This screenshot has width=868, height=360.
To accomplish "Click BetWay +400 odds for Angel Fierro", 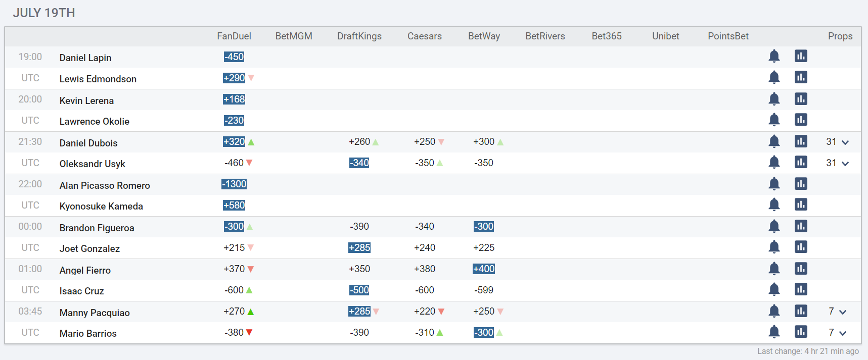I will pos(484,269).
